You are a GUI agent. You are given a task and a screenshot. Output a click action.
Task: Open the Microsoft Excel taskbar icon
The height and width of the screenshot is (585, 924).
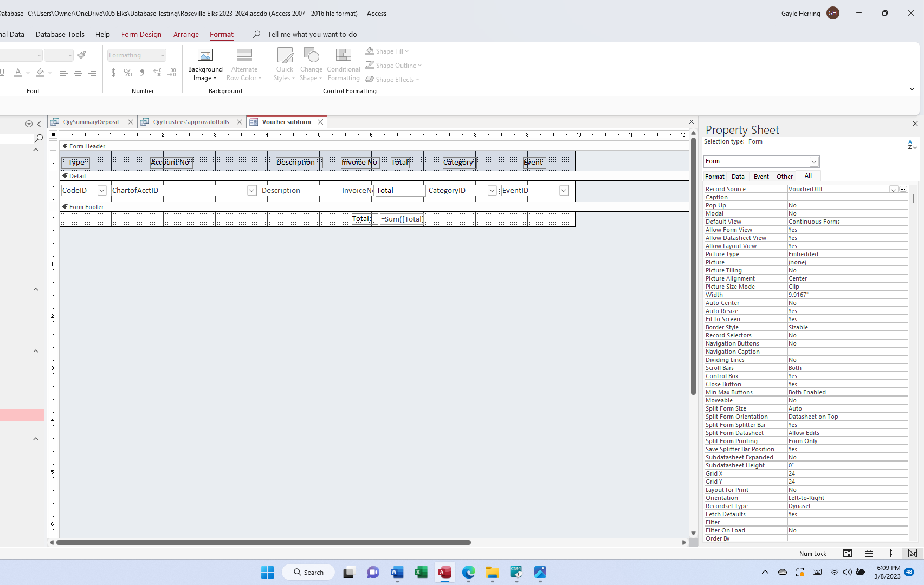pyautogui.click(x=421, y=572)
